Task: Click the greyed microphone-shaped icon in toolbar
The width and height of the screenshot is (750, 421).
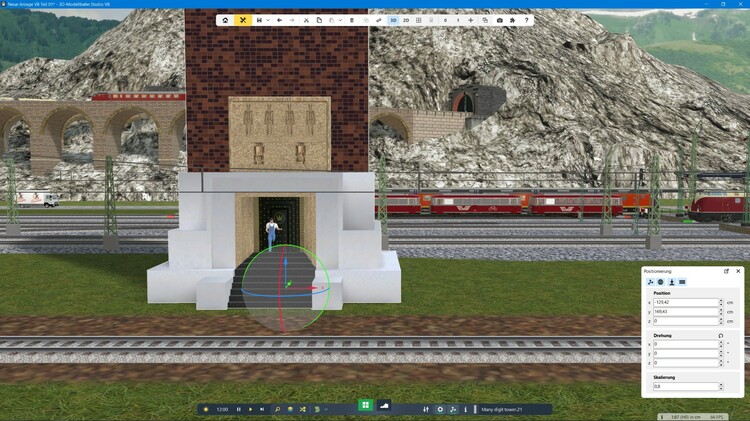Action: 431,20
